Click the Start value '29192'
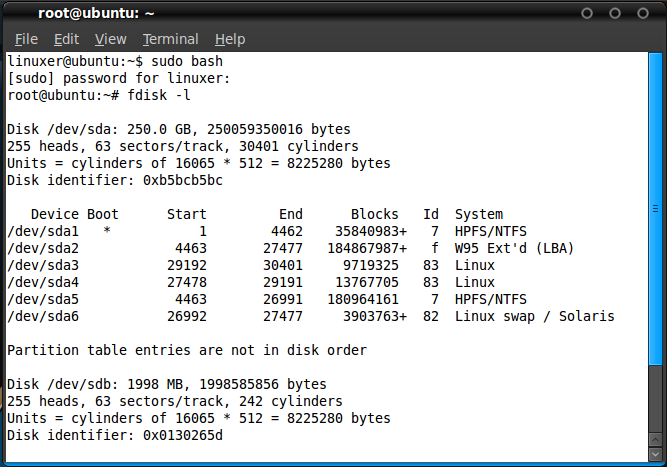Viewport: 667px width, 467px height. click(187, 265)
